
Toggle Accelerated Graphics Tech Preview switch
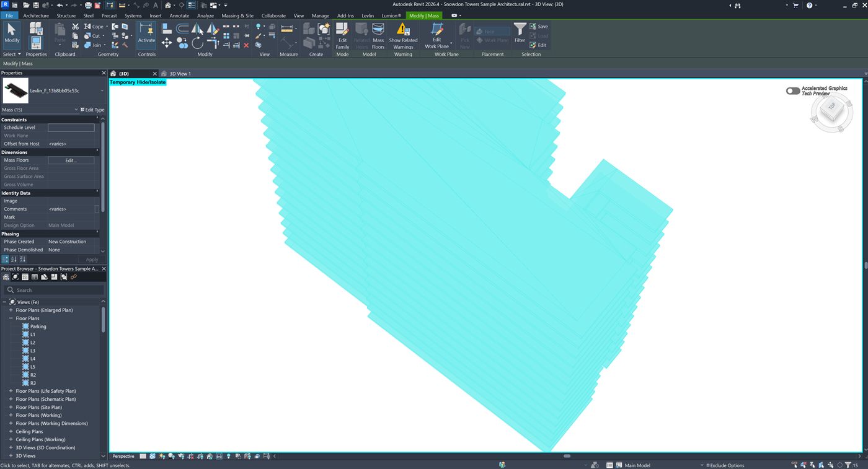pyautogui.click(x=792, y=90)
